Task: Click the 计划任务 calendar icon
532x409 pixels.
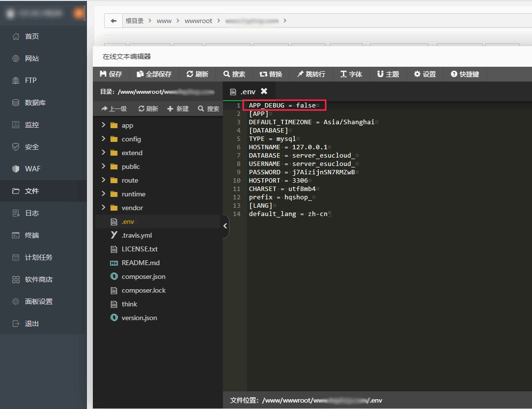Action: coord(16,257)
